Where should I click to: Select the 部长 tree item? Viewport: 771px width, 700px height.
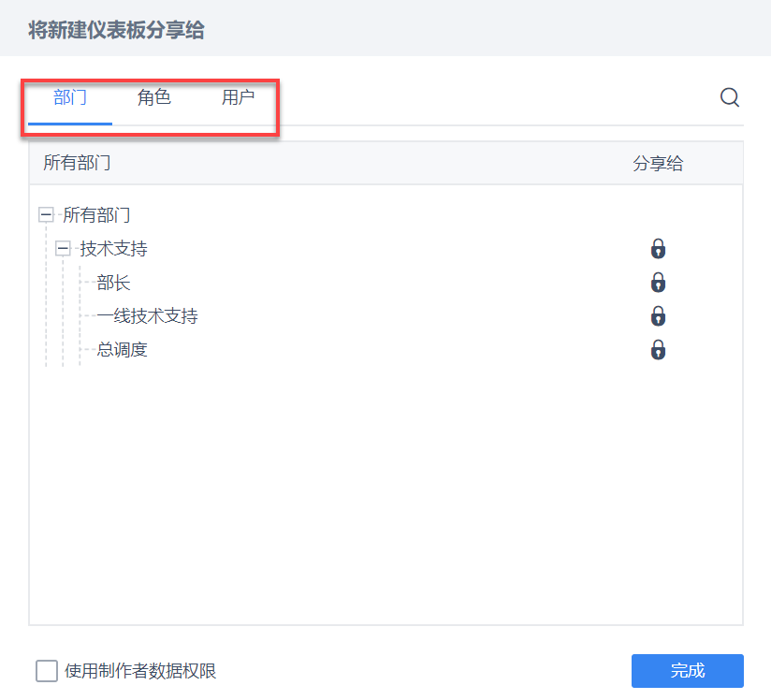click(113, 283)
